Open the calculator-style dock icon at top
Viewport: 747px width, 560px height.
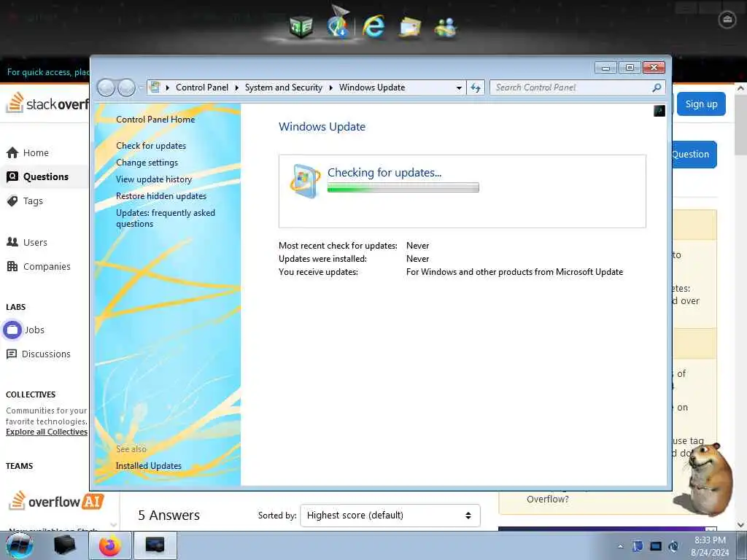301,26
